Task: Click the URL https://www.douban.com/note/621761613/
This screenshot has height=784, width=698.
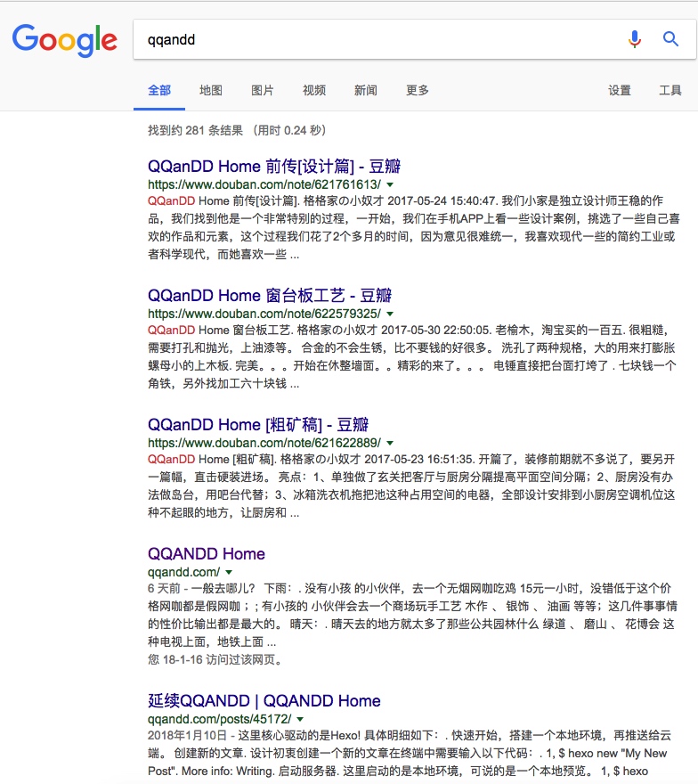Action: click(x=264, y=184)
